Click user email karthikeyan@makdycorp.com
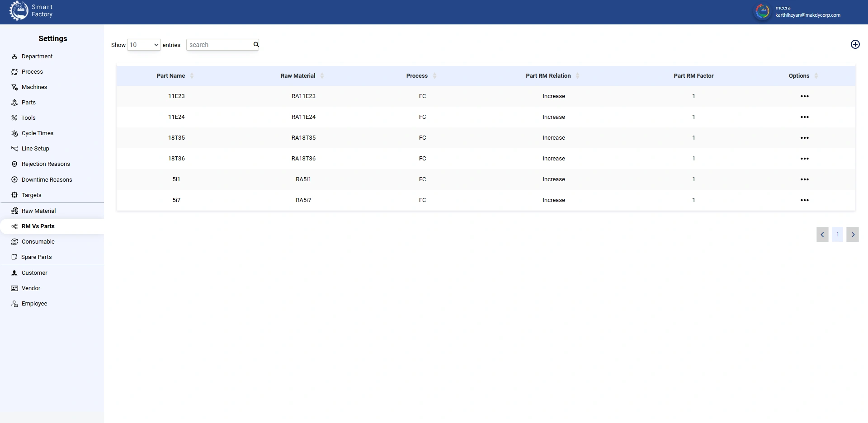The image size is (868, 423). pyautogui.click(x=808, y=15)
